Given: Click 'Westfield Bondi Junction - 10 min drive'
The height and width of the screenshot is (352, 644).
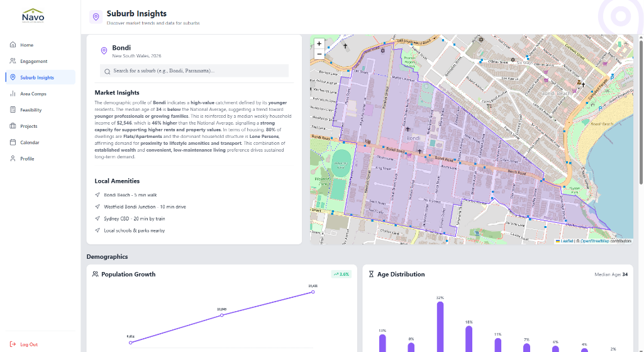Looking at the screenshot, I should coord(145,207).
